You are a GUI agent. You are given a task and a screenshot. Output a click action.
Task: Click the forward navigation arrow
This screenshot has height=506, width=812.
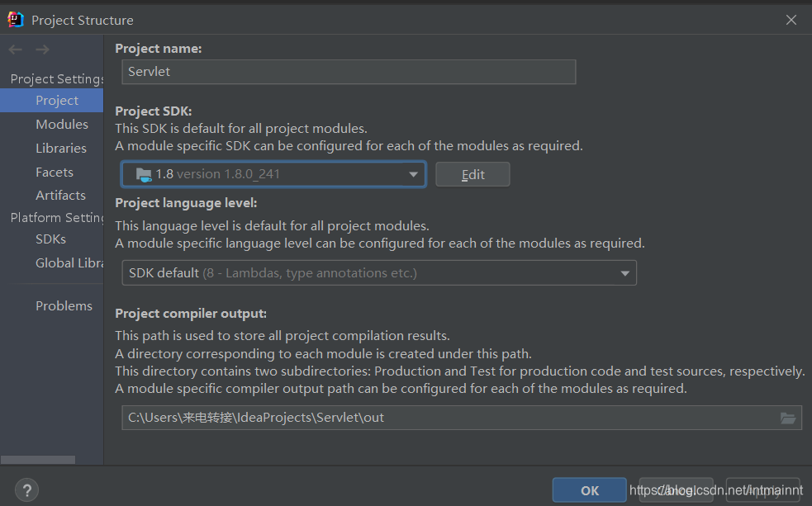click(42, 50)
